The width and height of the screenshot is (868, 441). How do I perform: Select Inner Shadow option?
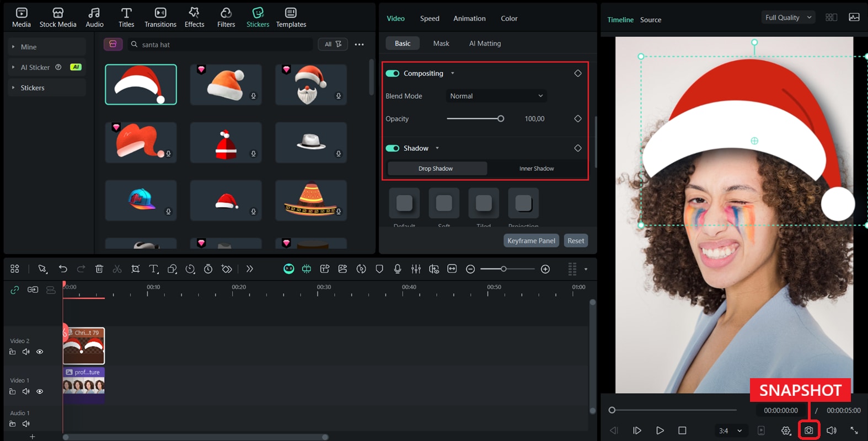pyautogui.click(x=537, y=169)
